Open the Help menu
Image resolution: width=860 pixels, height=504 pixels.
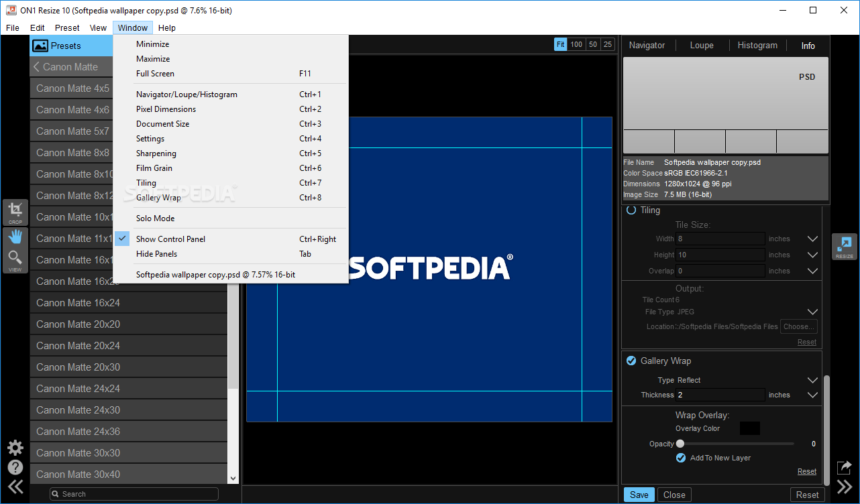[167, 27]
